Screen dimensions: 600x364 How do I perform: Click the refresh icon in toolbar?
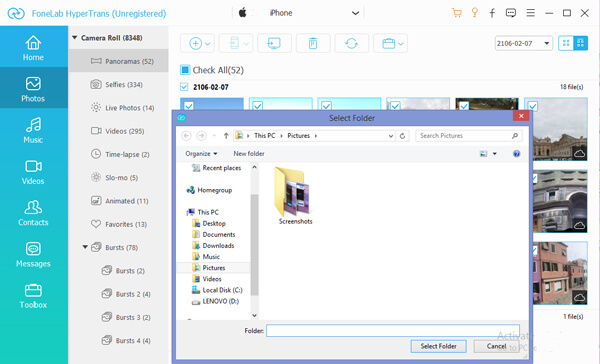coord(351,43)
